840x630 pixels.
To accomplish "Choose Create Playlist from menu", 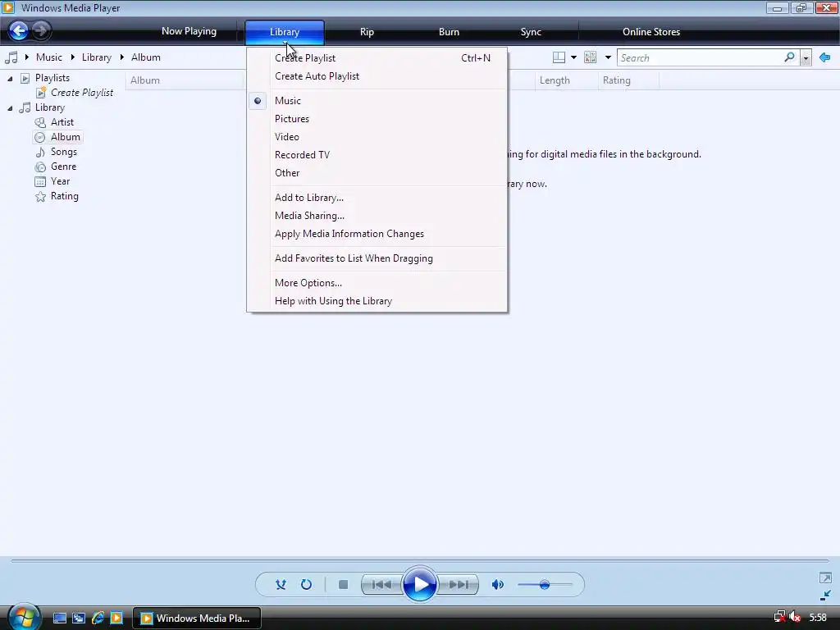I will tap(377, 58).
